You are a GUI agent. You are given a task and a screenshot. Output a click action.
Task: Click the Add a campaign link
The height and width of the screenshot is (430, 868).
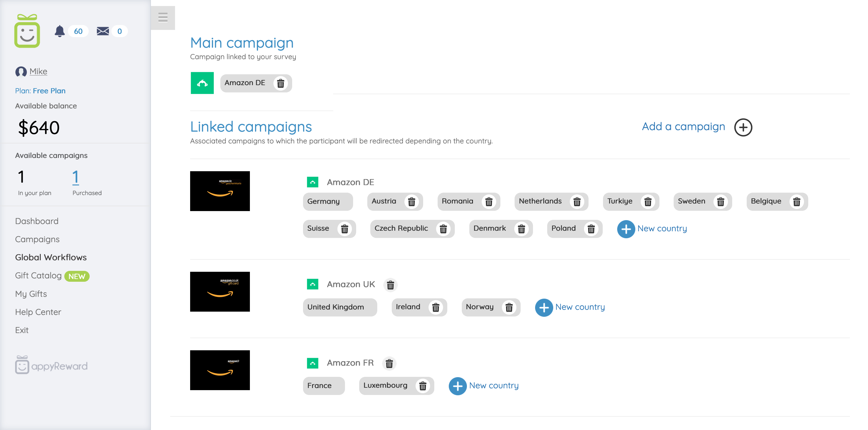(x=683, y=127)
